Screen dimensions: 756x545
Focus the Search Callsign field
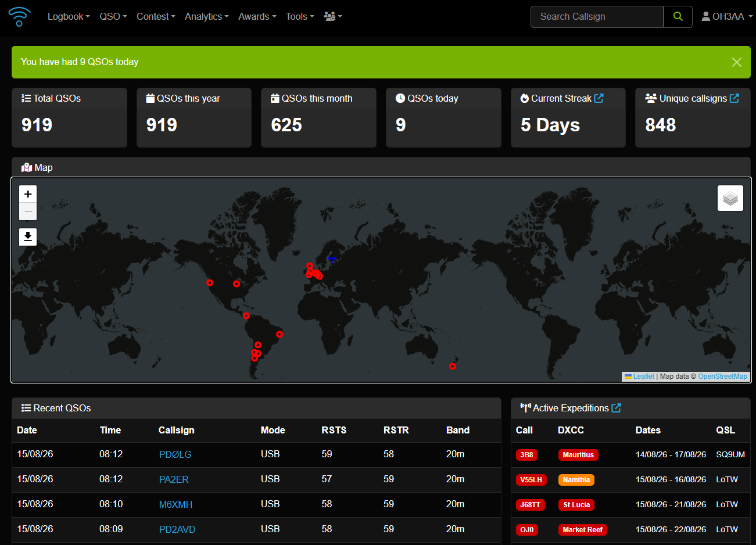pos(597,17)
